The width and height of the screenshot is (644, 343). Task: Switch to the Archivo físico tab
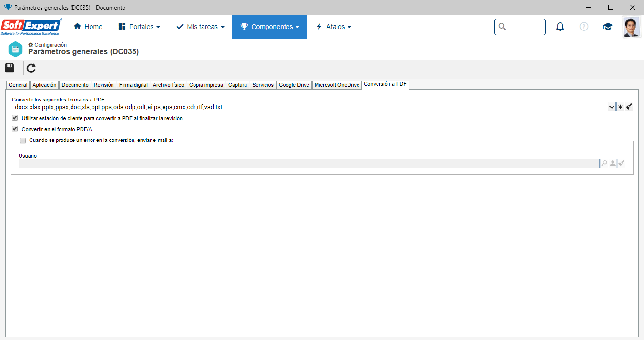168,85
